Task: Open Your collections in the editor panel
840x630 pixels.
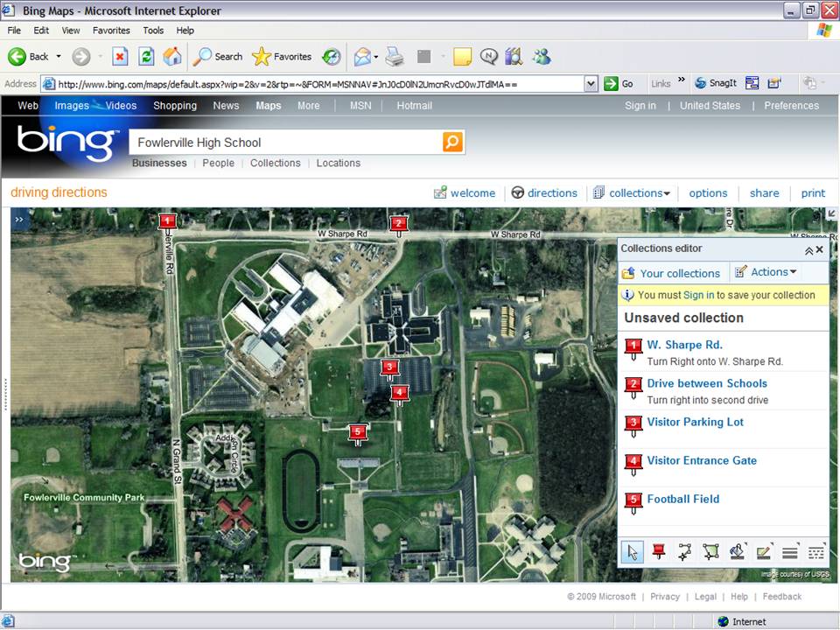Action: 672,273
